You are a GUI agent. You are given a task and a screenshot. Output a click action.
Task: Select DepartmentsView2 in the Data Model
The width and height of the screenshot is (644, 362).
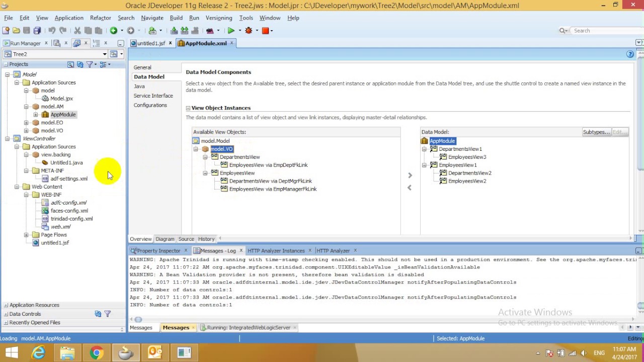pyautogui.click(x=469, y=173)
